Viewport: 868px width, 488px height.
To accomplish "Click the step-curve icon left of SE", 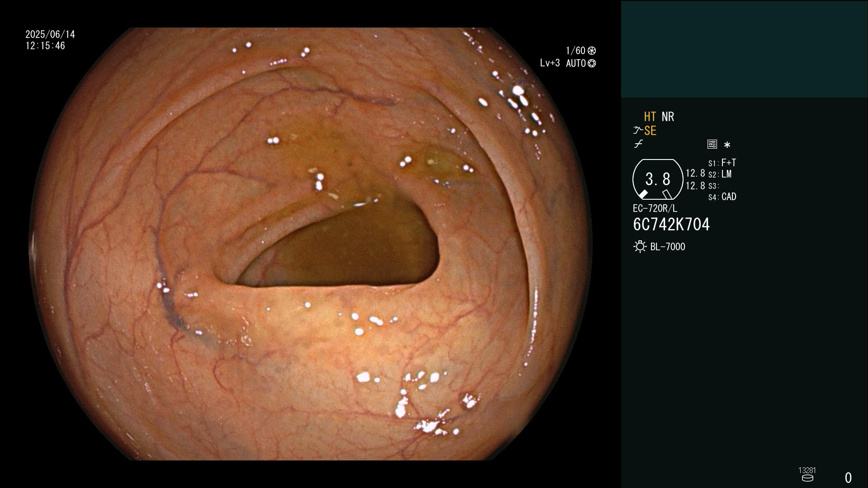I will pos(637,131).
